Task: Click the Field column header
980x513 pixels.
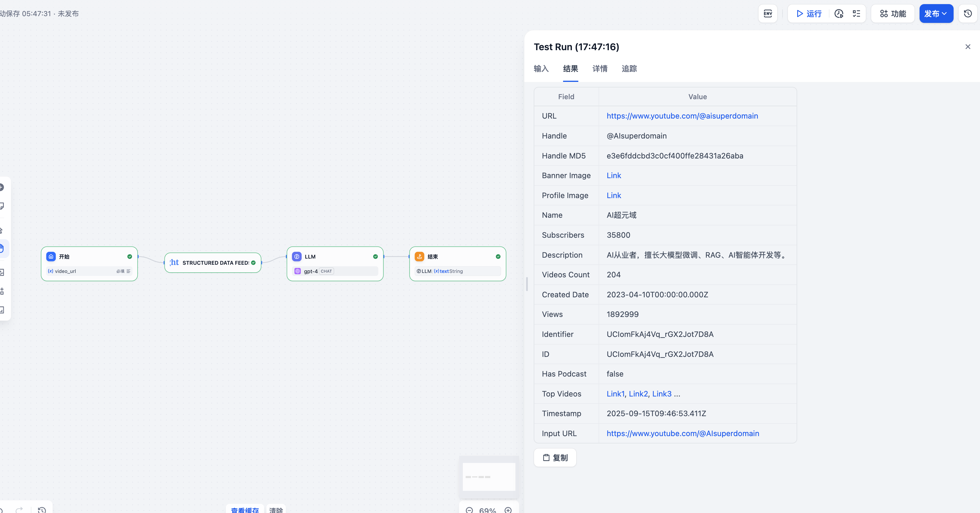Action: coord(566,97)
